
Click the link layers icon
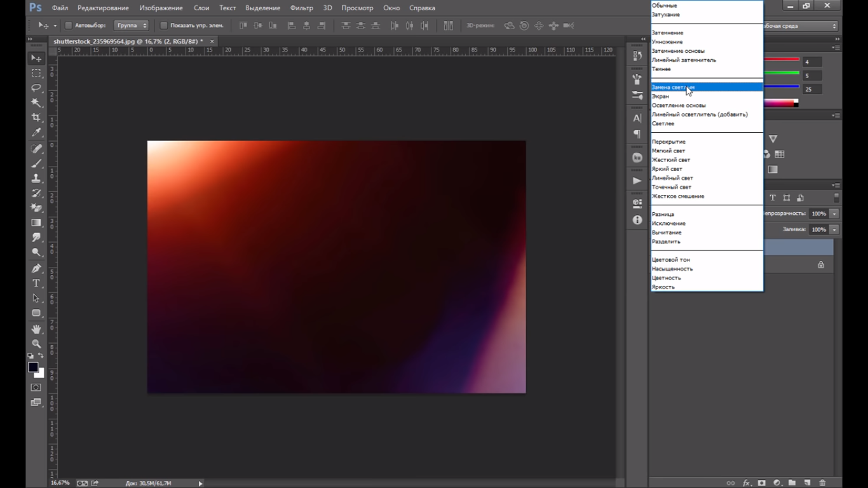point(731,484)
